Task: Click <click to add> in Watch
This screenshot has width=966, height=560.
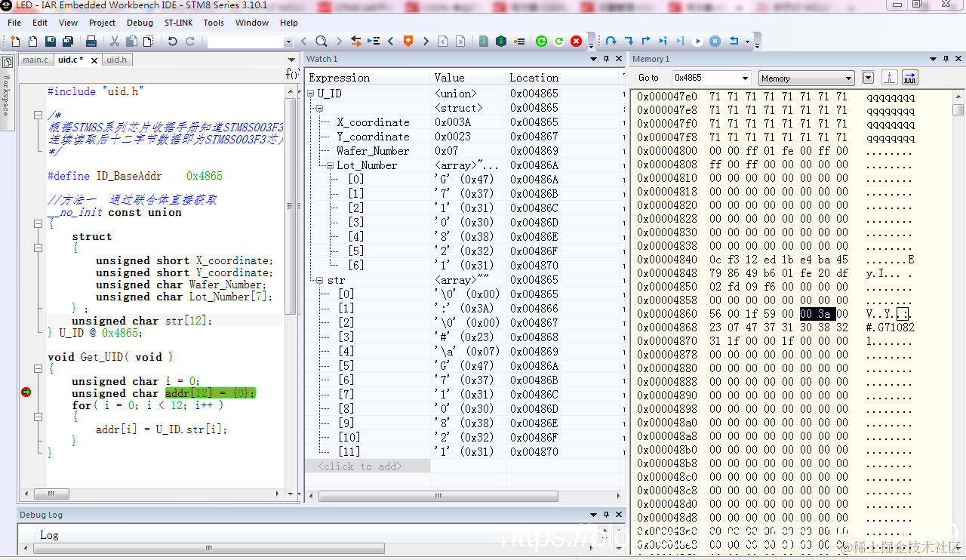Action: 359,466
